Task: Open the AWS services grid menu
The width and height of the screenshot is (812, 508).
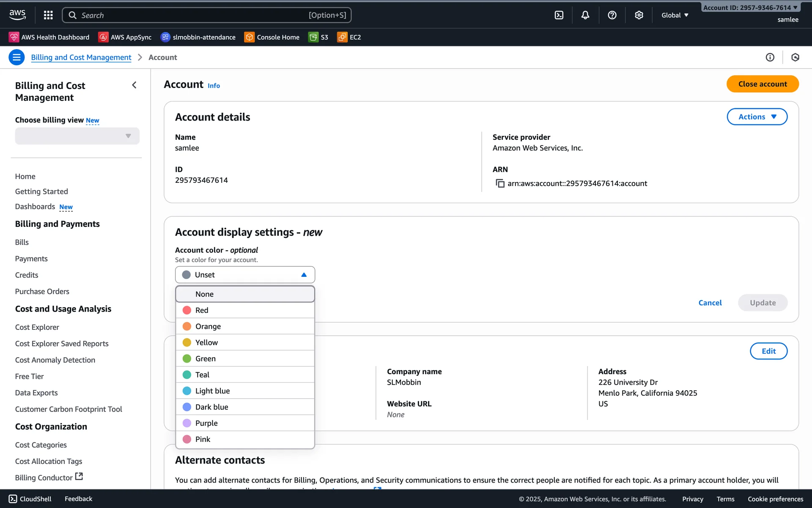Action: point(48,15)
